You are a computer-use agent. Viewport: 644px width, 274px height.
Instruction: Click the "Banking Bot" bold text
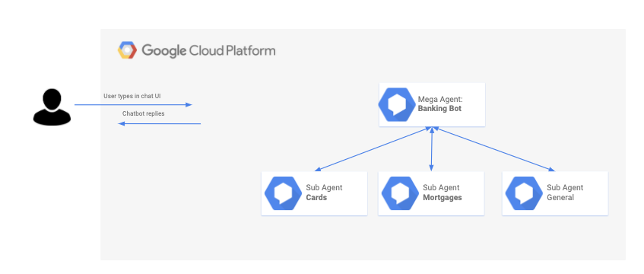click(x=439, y=109)
